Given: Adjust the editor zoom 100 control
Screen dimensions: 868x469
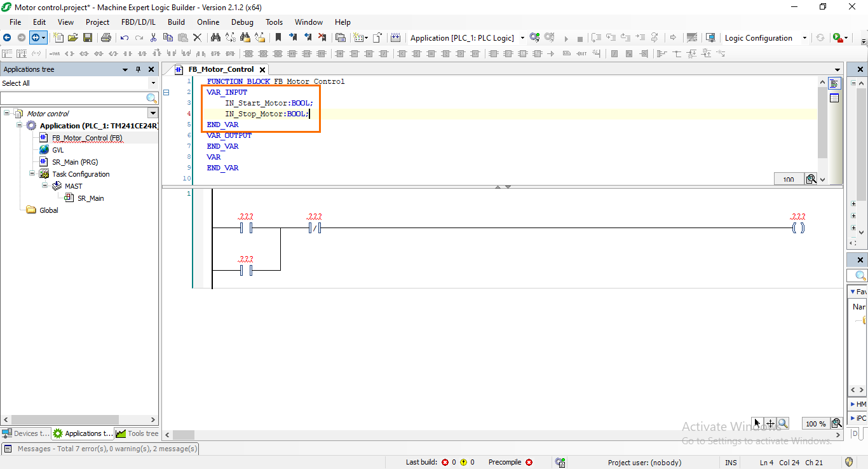Looking at the screenshot, I should (788, 179).
